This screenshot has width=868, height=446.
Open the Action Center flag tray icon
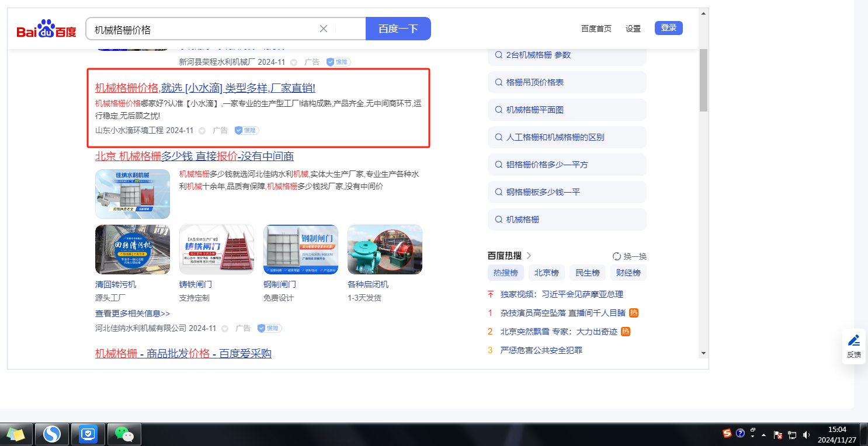(778, 435)
